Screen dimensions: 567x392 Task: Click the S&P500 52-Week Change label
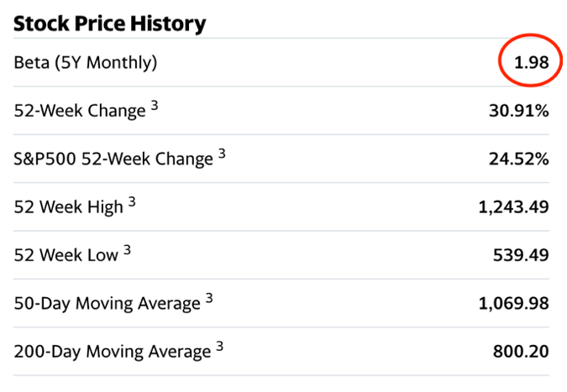pyautogui.click(x=113, y=159)
